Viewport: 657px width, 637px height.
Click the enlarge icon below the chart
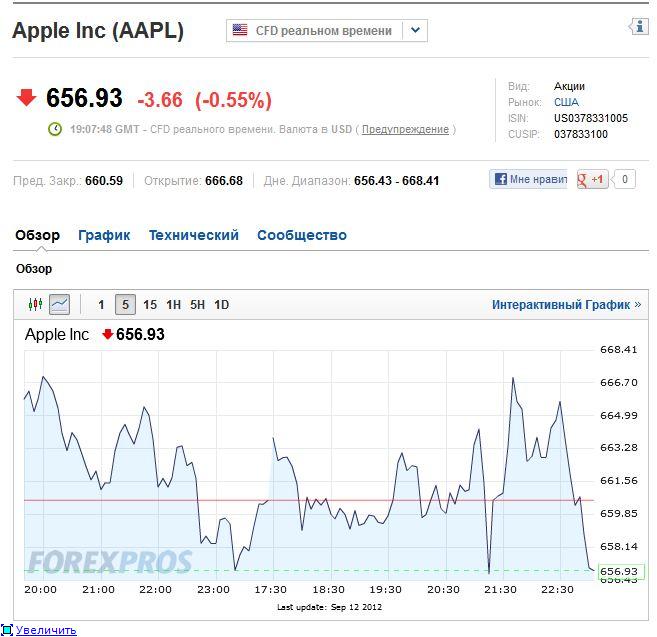(7, 630)
